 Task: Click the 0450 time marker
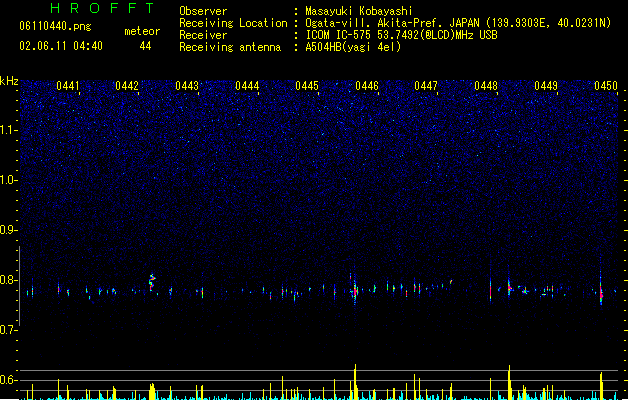coord(606,86)
